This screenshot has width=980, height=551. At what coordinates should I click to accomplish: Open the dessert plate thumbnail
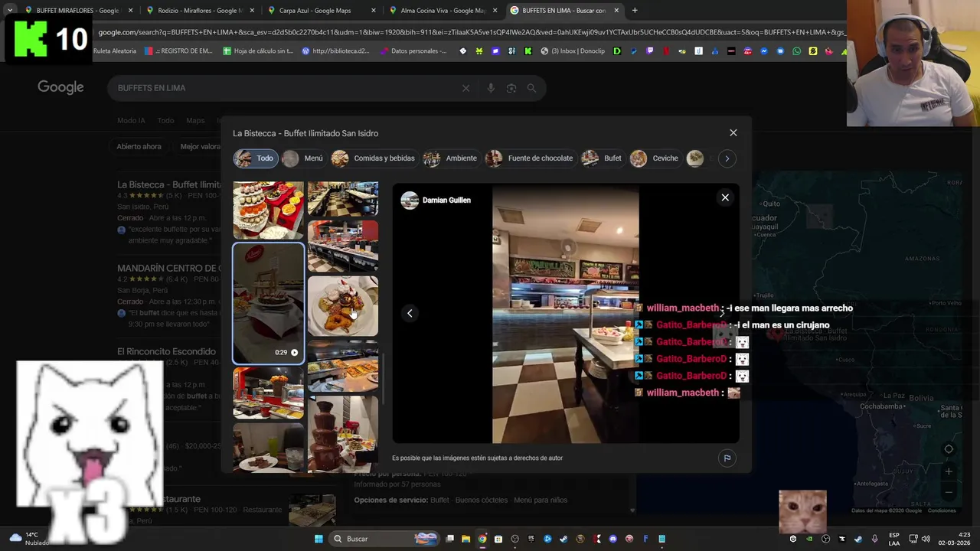pos(342,306)
